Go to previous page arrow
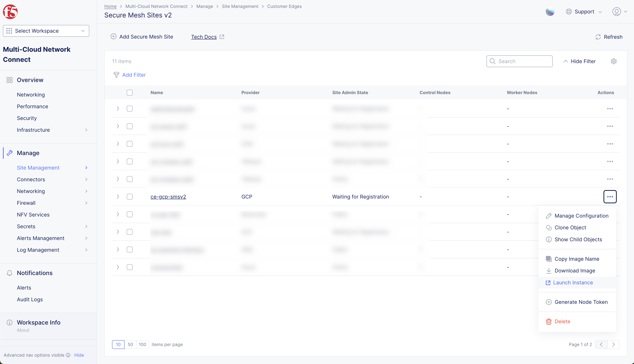Viewport: 634px width, 364px height. [x=601, y=345]
